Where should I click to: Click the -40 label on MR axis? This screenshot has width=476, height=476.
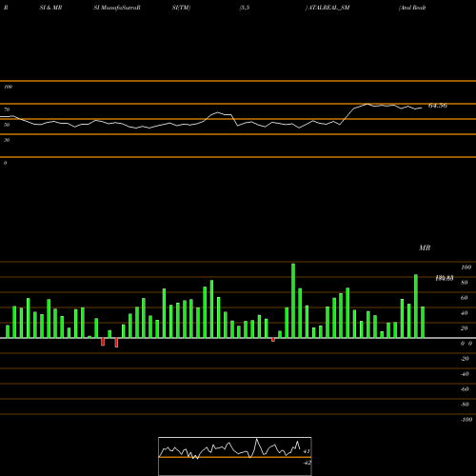[465, 374]
